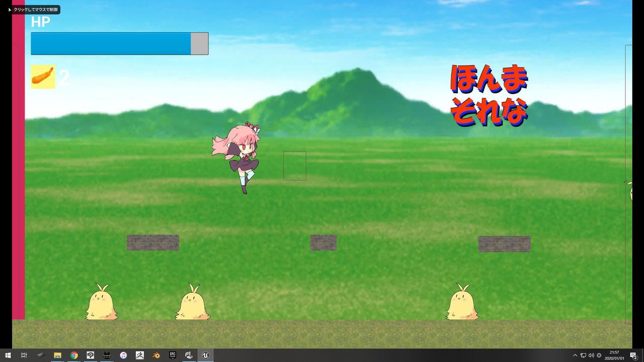Click the leftmost yellow chick enemy

point(102,302)
